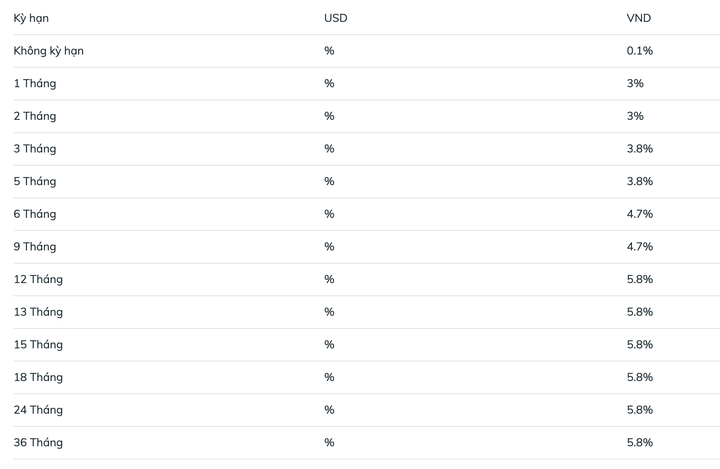Select the 12 Tháng term label
Screen dimensions: 720x469
tap(38, 279)
